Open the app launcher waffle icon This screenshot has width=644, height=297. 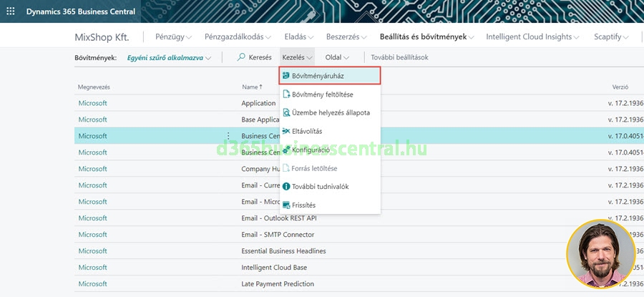[x=11, y=11]
